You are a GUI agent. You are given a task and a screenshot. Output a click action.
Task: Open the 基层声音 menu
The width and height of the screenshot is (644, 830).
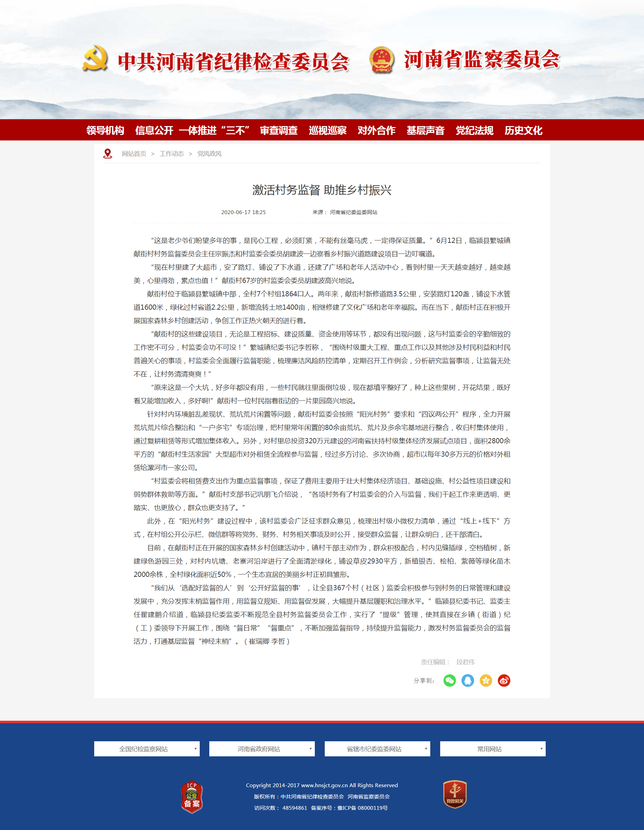pos(425,131)
